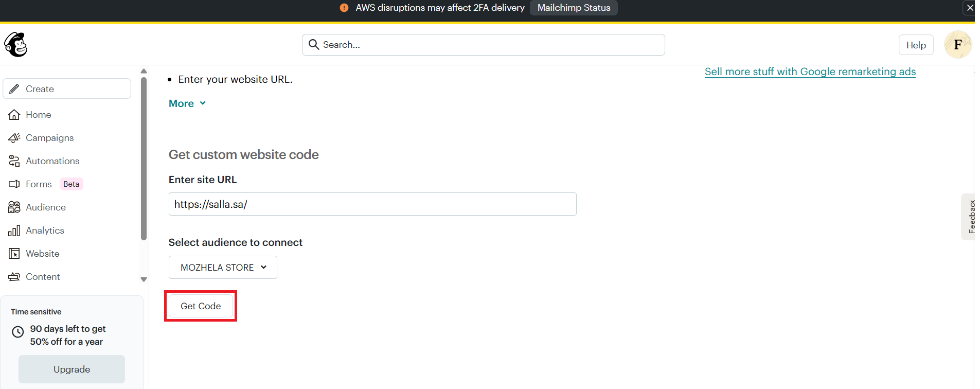Click the Enter site URL field
Image resolution: width=980 pixels, height=389 pixels.
coord(372,204)
